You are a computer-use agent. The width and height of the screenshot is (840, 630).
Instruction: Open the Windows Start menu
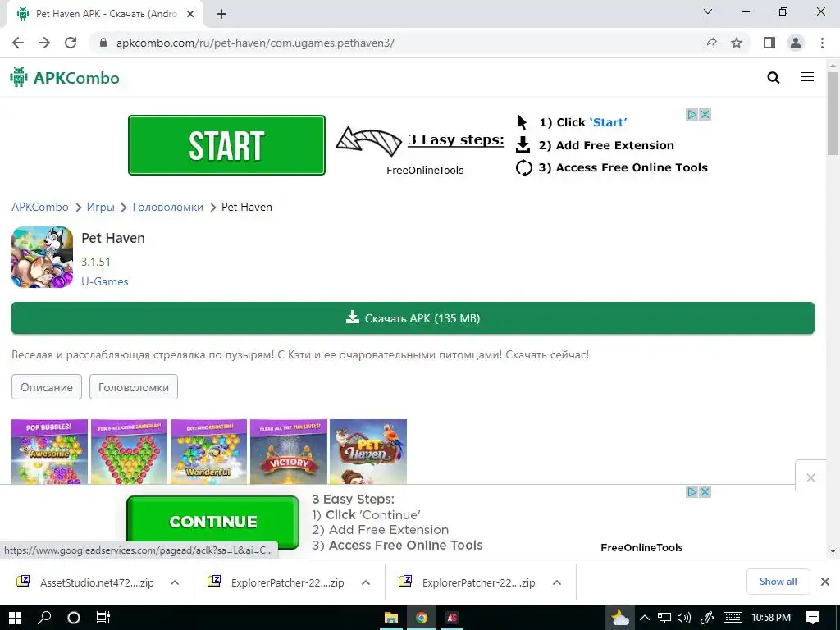pyautogui.click(x=15, y=618)
